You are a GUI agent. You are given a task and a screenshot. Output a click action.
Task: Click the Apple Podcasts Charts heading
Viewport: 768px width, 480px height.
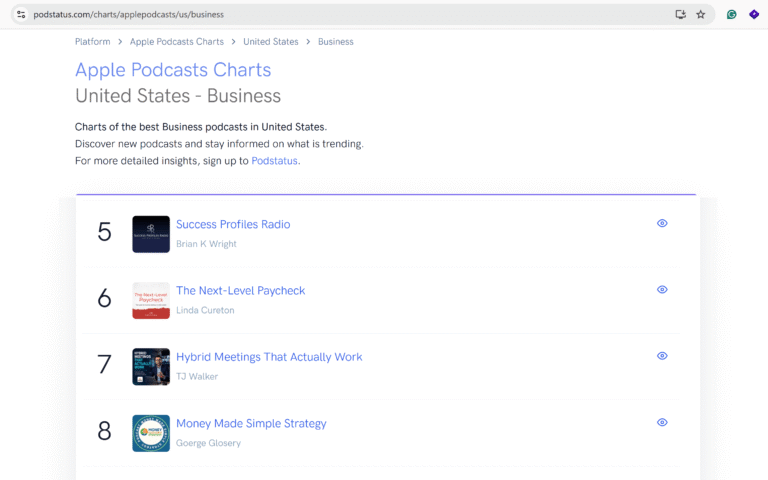point(173,70)
